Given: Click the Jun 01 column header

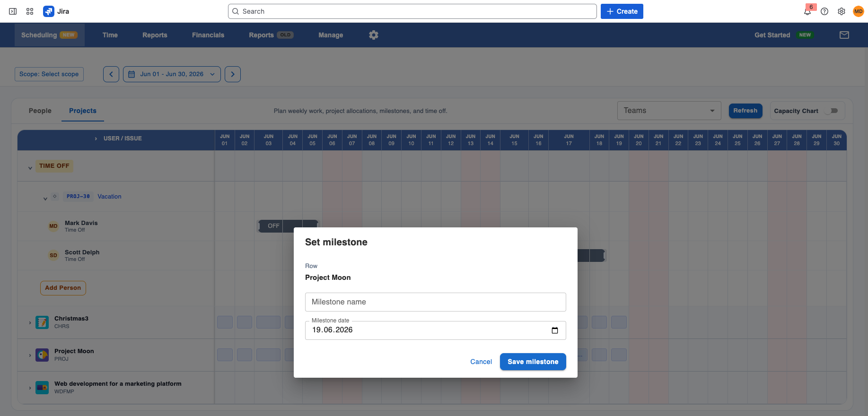Looking at the screenshot, I should pos(225,140).
